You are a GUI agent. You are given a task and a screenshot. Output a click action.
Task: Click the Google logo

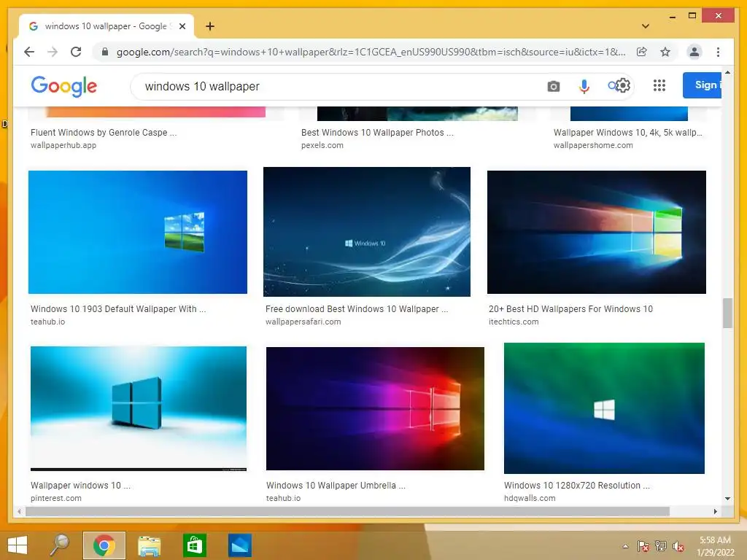pyautogui.click(x=64, y=86)
